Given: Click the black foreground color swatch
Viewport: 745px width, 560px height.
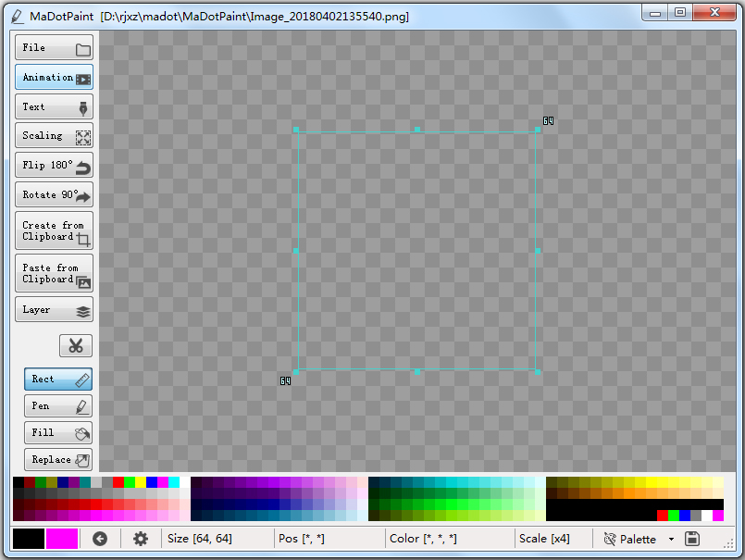Looking at the screenshot, I should click(29, 539).
